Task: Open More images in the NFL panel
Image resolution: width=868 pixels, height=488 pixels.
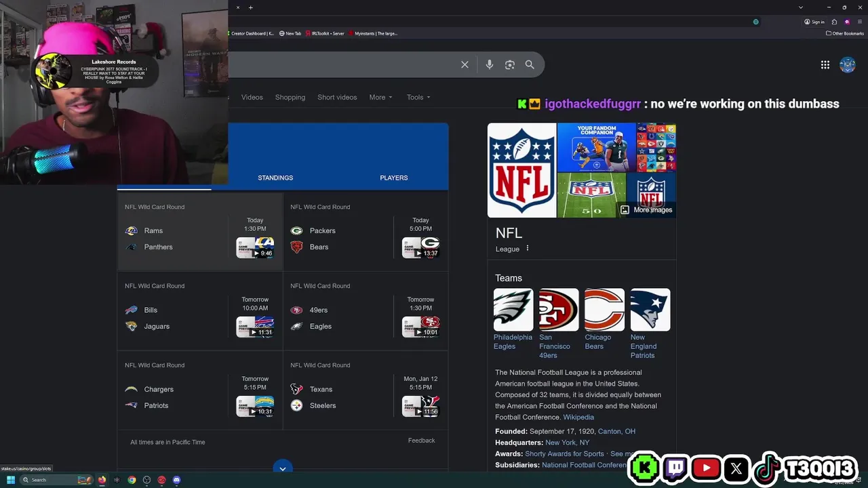Action: (646, 209)
